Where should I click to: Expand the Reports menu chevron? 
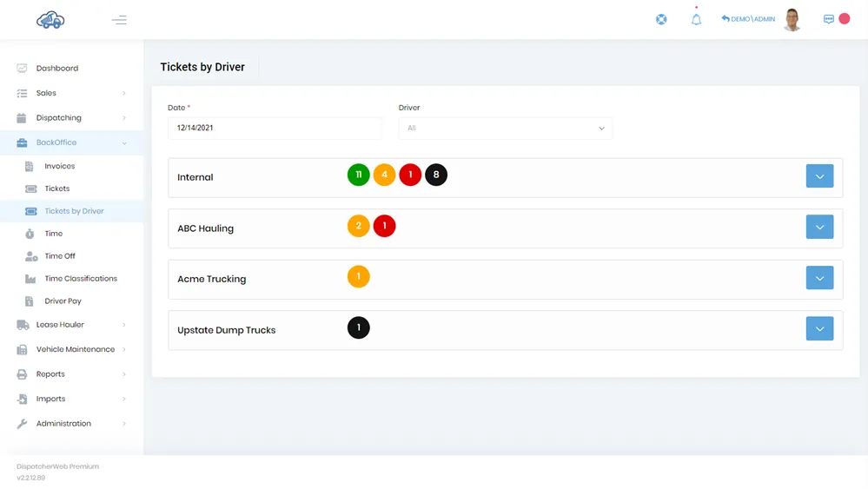coord(124,374)
